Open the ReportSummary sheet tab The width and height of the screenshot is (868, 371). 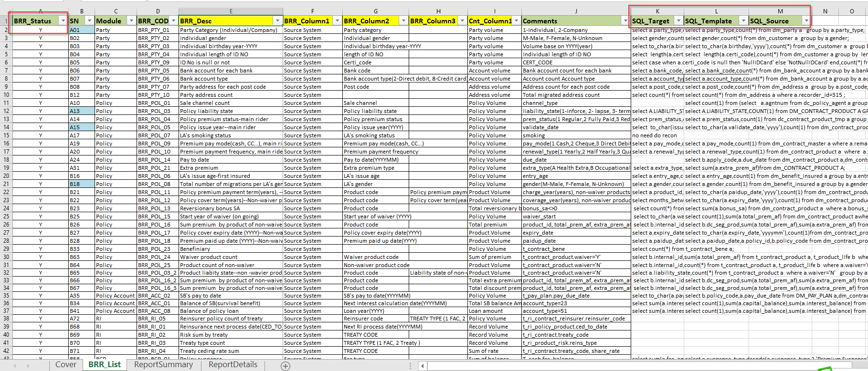point(163,365)
